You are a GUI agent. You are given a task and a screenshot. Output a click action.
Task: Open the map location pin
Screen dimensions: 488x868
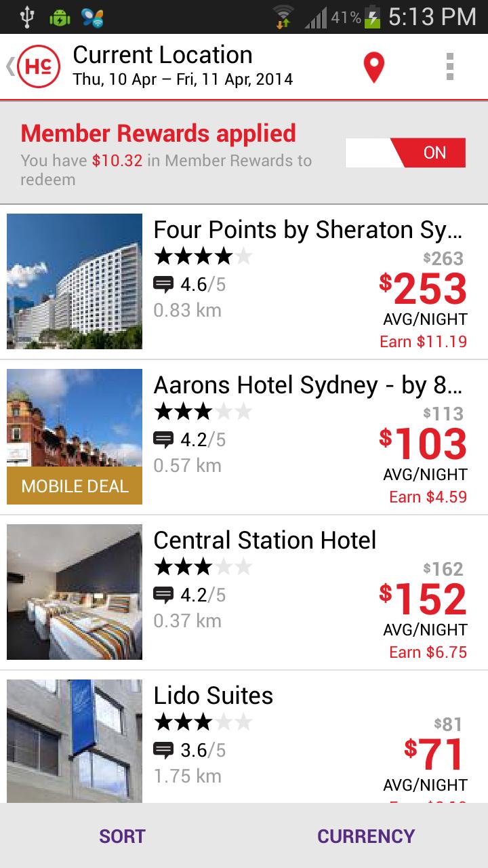coord(373,68)
